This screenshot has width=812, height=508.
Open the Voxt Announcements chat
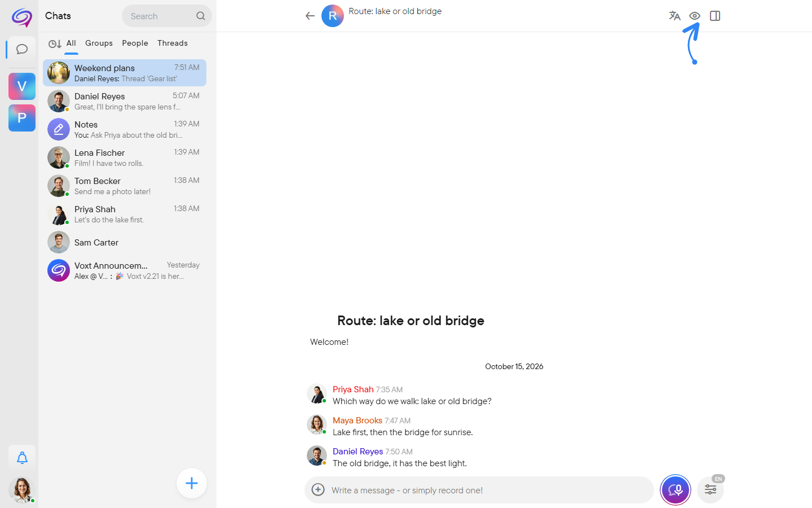pos(125,270)
